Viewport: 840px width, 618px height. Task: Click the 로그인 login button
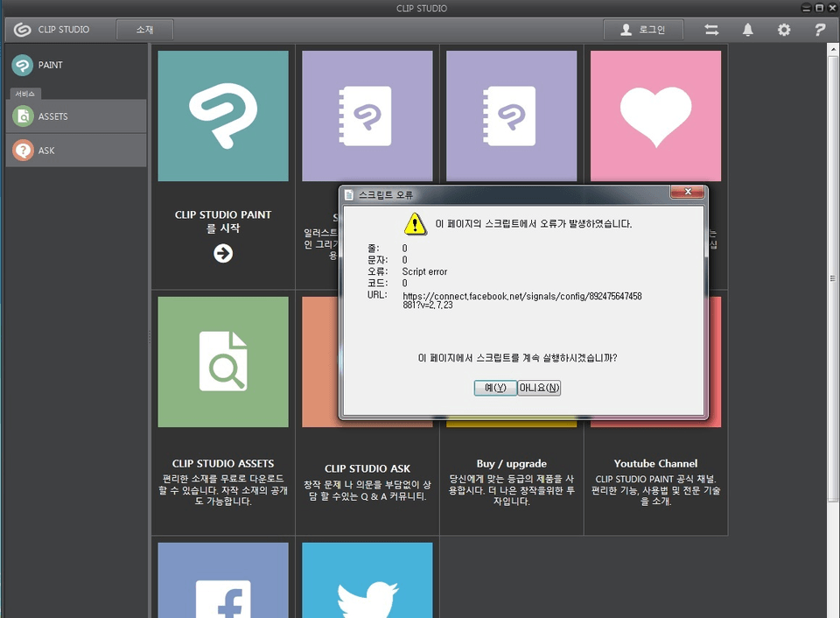643,30
